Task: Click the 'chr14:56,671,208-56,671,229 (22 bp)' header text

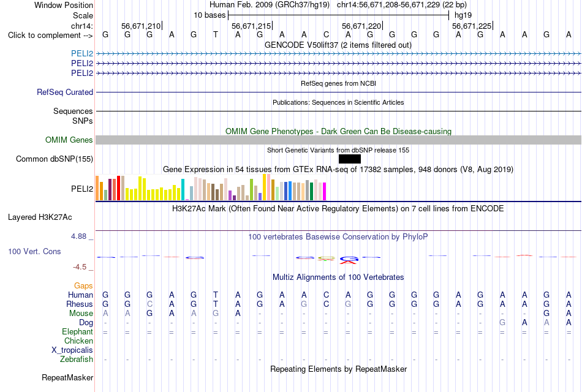Action: click(402, 5)
